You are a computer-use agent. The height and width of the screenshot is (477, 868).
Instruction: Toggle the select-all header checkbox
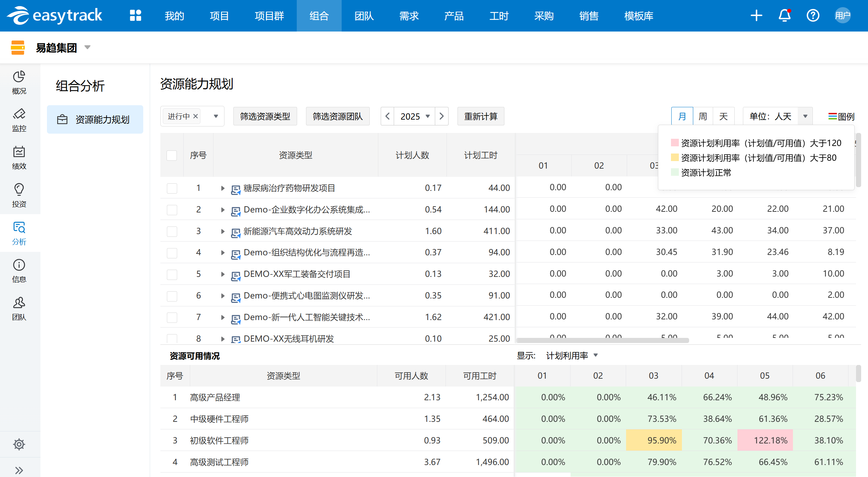[x=172, y=155]
